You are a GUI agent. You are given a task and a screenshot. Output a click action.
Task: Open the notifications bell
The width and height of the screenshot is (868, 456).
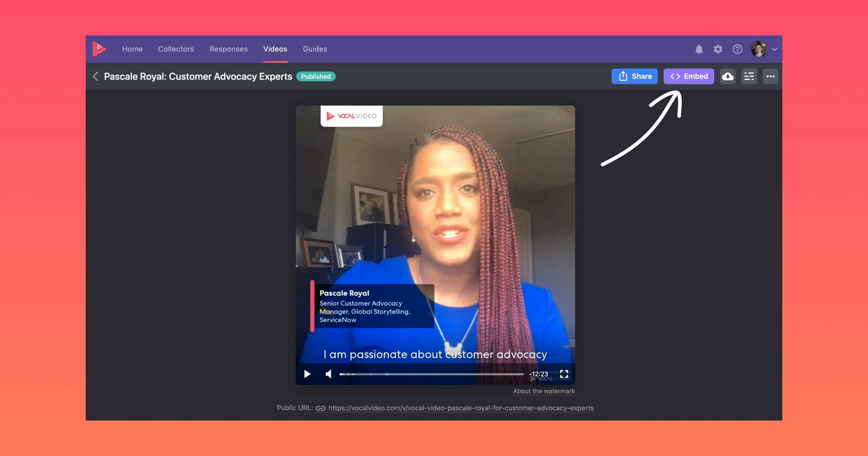pyautogui.click(x=699, y=49)
